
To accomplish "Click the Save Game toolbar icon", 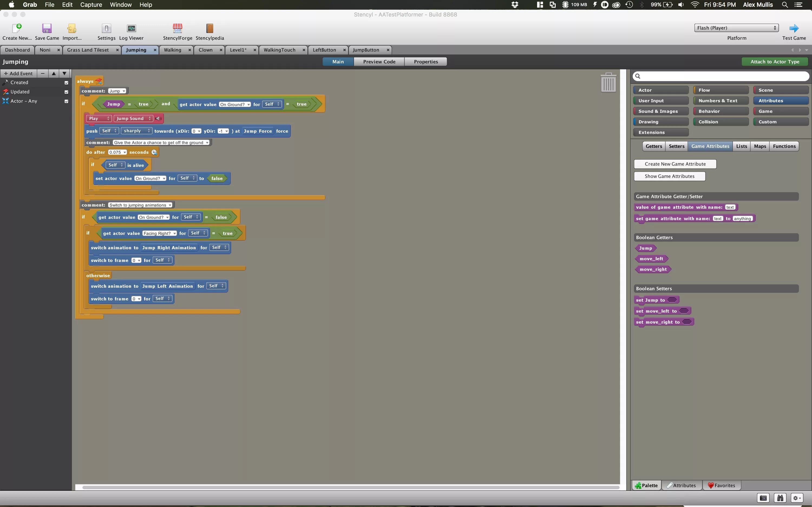I will click(x=47, y=28).
